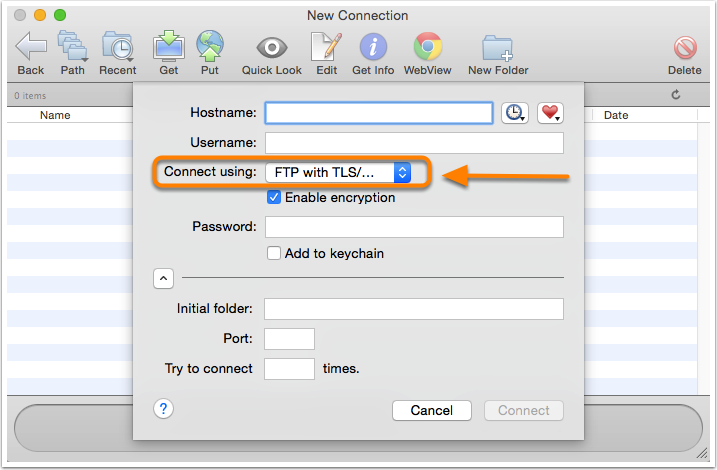717x470 pixels.
Task: Click the Username input field
Action: click(414, 143)
